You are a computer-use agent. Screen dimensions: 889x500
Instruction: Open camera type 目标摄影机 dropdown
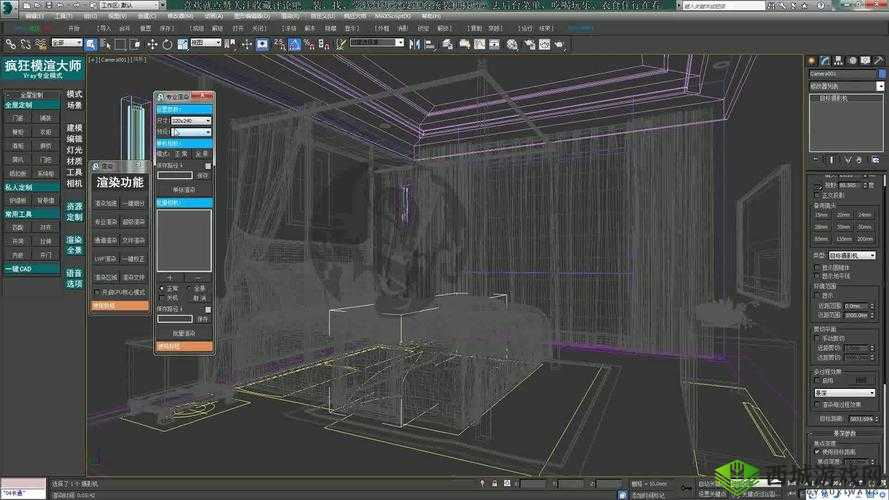tap(852, 256)
